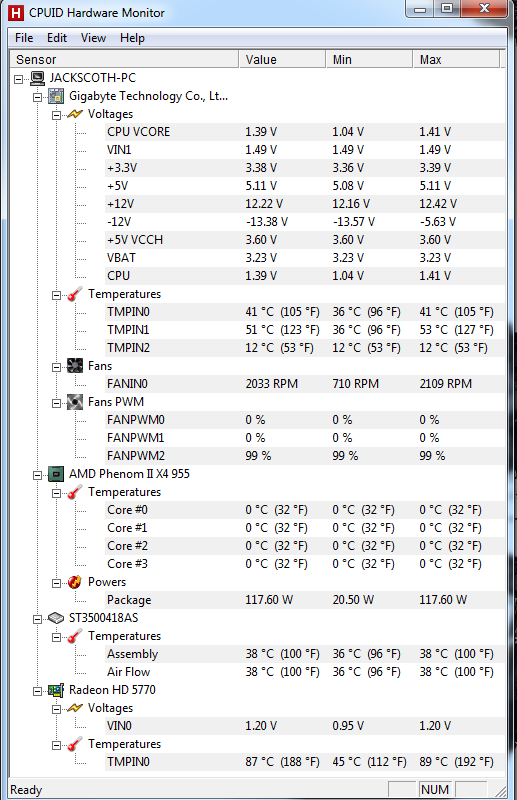The image size is (517, 800).
Task: Select the ST3500418AS hard drive icon
Action: (56, 618)
